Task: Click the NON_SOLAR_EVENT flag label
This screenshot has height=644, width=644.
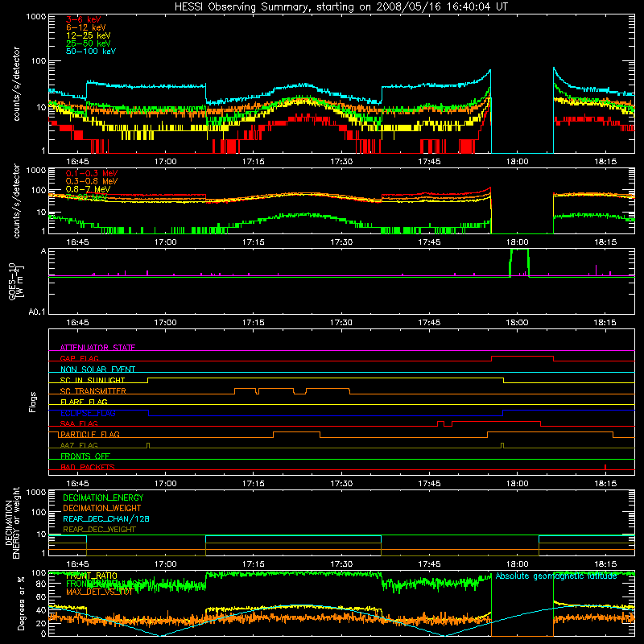Action: pyautogui.click(x=97, y=369)
